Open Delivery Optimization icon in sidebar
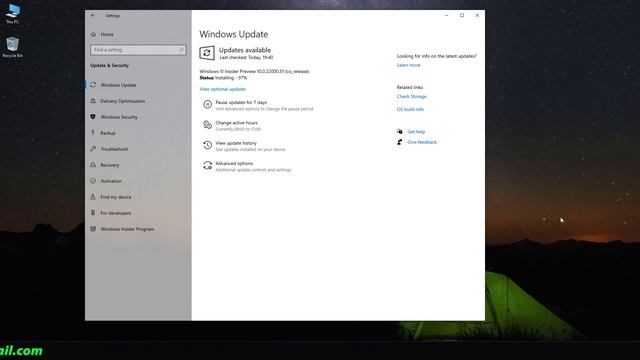The width and height of the screenshot is (640, 360). 93,101
